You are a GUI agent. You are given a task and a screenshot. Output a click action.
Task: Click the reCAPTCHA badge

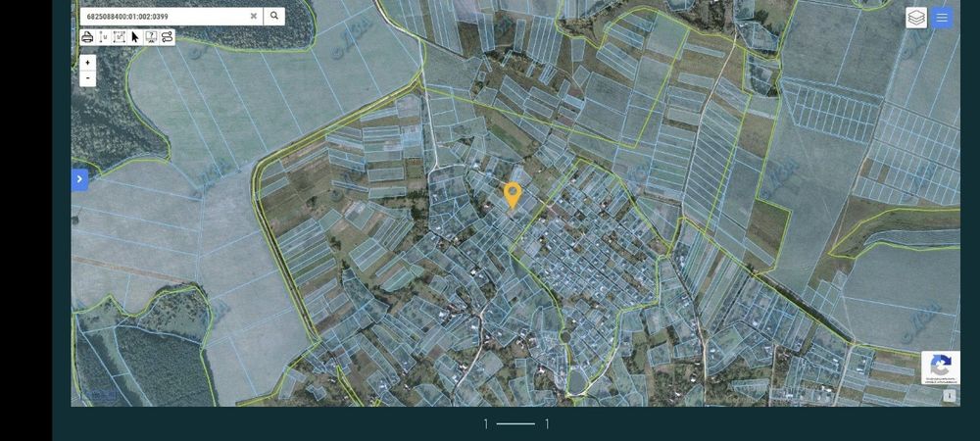(x=941, y=367)
